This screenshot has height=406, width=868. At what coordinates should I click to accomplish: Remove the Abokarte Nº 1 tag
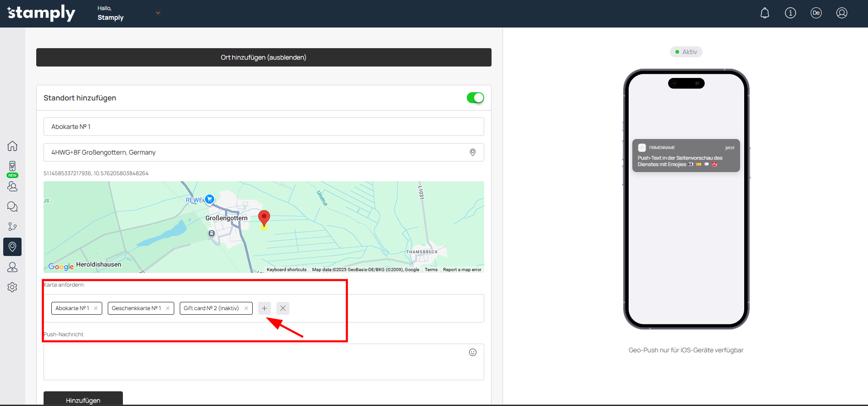click(x=96, y=308)
